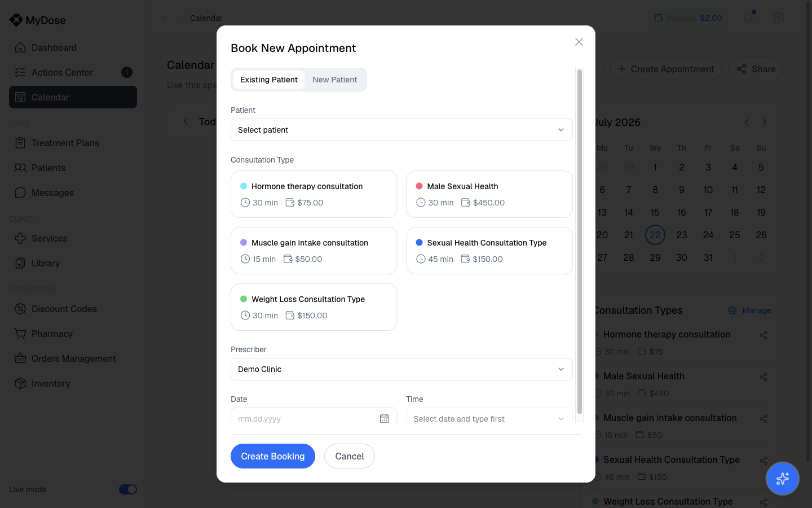This screenshot has width=812, height=508.
Task: Click the Balance $2.00 indicator
Action: 688,18
